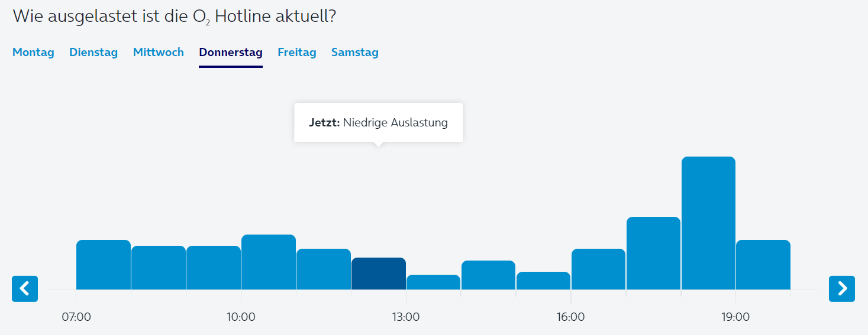Image resolution: width=868 pixels, height=335 pixels.
Task: Select the bar starting at 10:00
Action: coord(269,262)
